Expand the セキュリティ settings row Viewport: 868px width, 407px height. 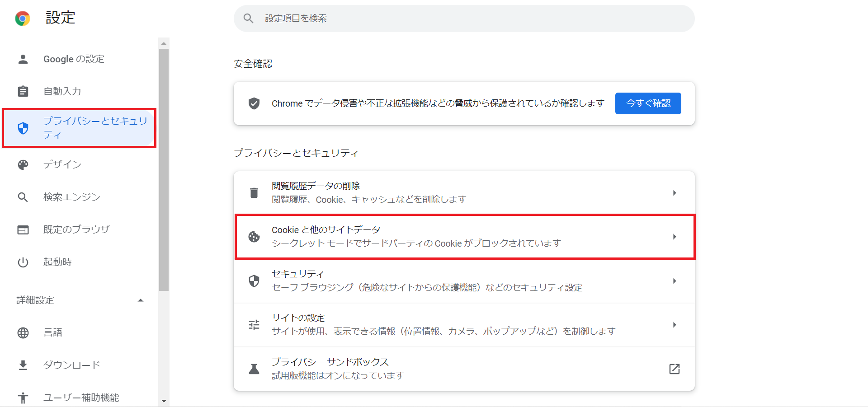click(675, 281)
